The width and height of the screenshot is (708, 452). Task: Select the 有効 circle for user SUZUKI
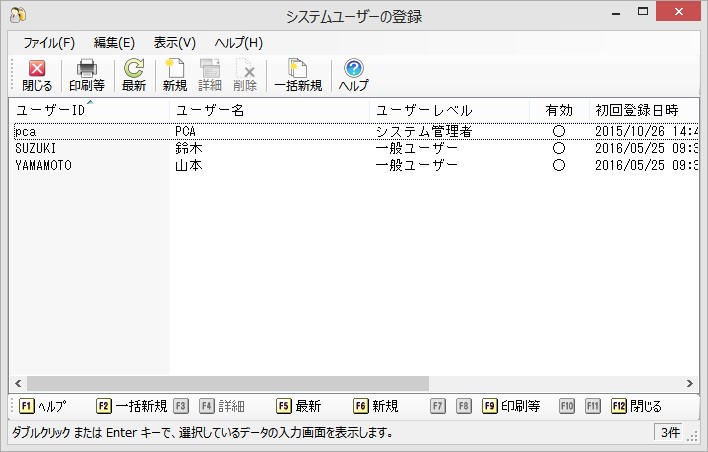[559, 148]
